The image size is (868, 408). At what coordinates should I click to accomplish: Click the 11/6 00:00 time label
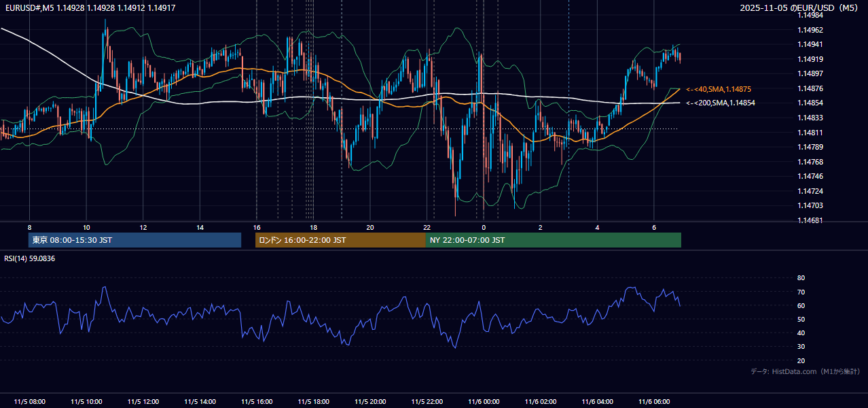(484, 402)
